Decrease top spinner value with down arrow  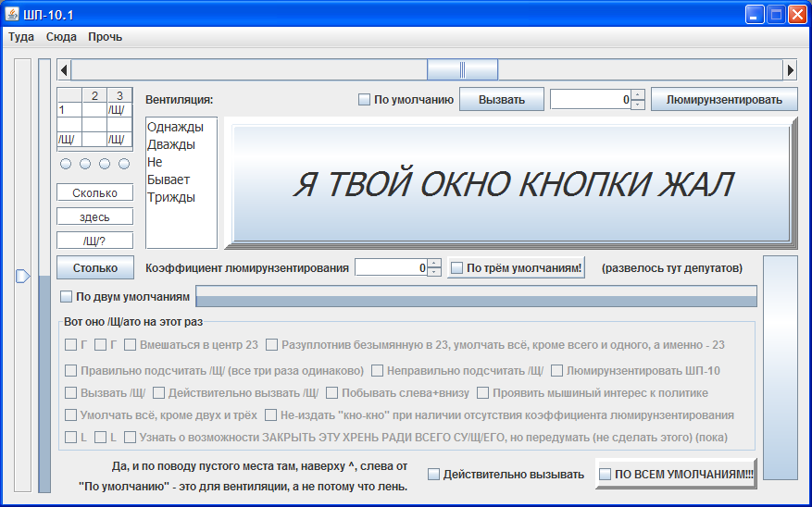point(638,105)
